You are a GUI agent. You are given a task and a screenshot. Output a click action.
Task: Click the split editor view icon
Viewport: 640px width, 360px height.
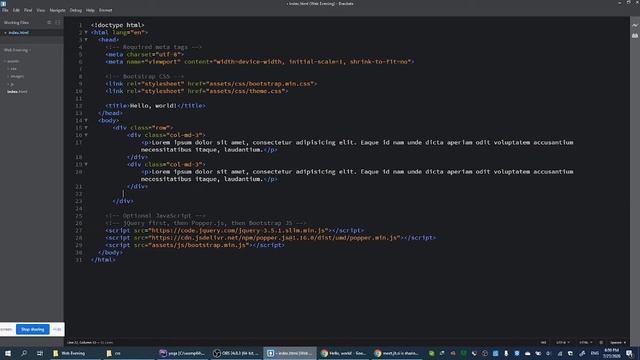pos(58,22)
